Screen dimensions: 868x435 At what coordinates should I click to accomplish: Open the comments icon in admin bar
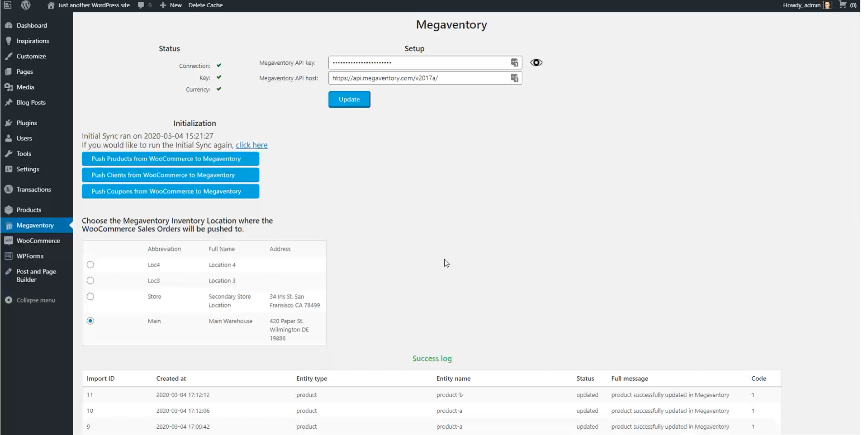click(142, 5)
